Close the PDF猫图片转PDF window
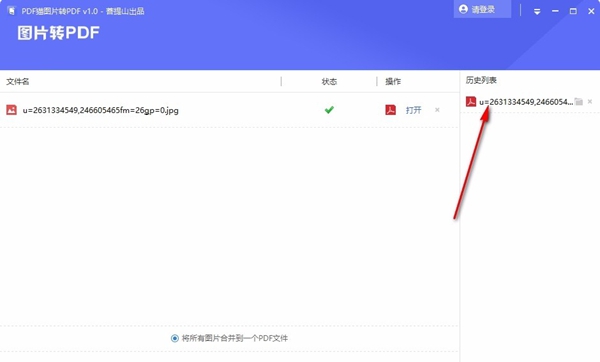This screenshot has width=600, height=362. point(591,11)
